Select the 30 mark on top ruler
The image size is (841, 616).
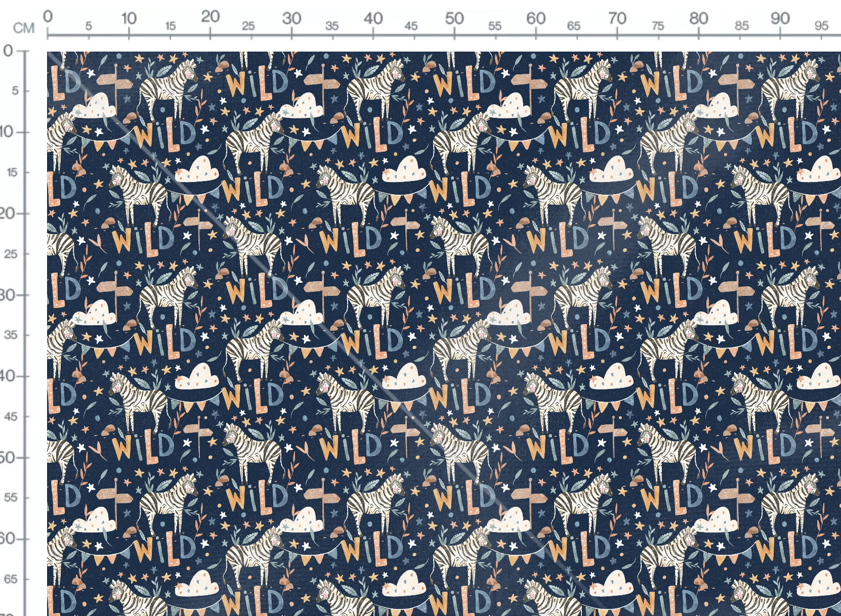point(291,18)
